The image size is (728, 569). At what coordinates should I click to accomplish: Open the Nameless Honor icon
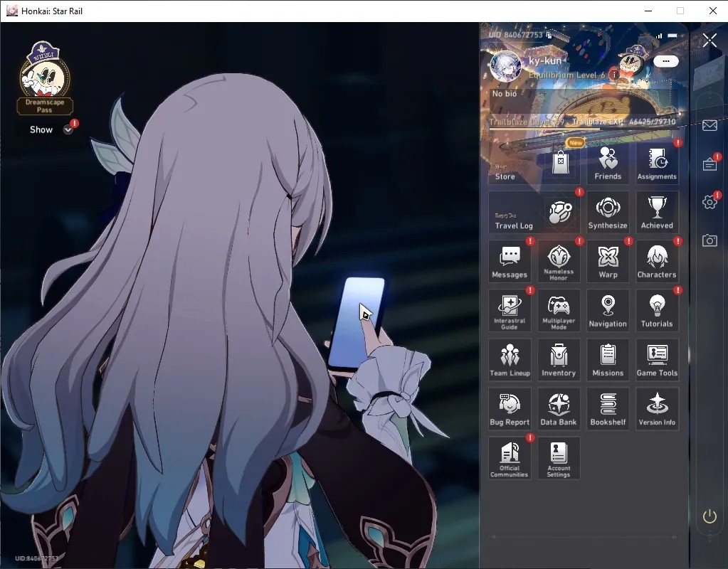click(559, 261)
